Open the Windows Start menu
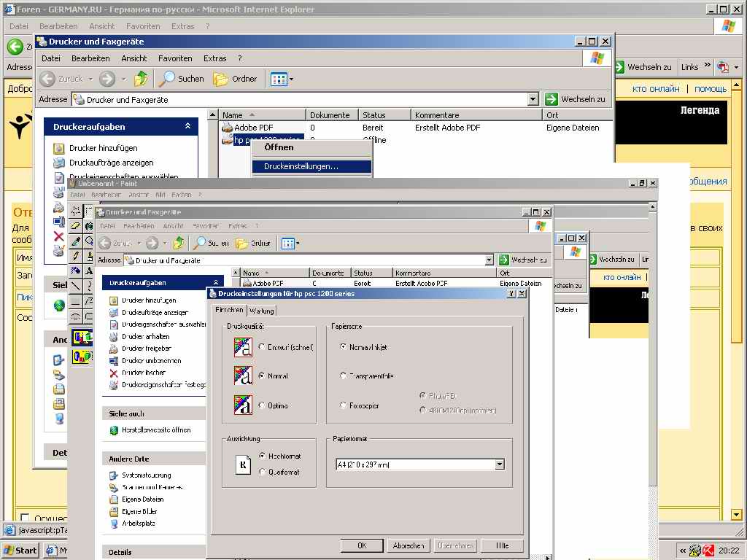 click(20, 551)
